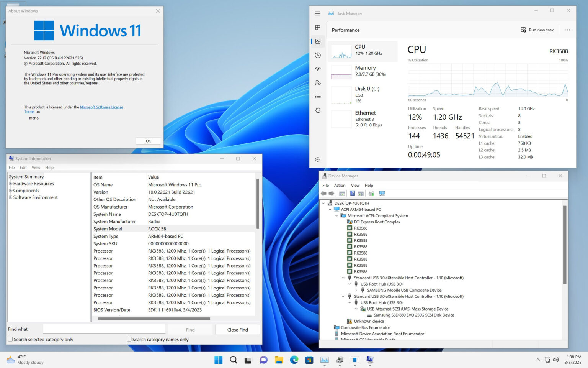Open Startup apps in Task Manager sidebar
The width and height of the screenshot is (588, 368).
[318, 69]
